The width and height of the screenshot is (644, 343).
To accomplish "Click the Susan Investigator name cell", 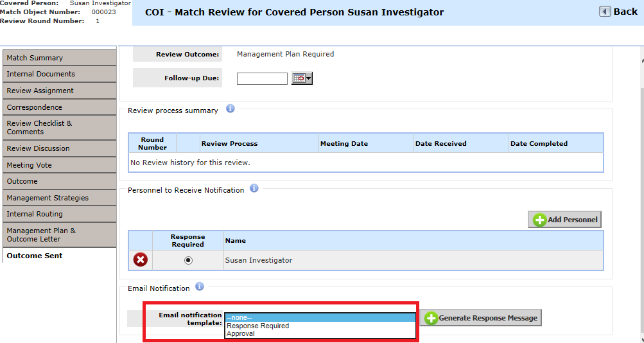I will click(x=413, y=260).
